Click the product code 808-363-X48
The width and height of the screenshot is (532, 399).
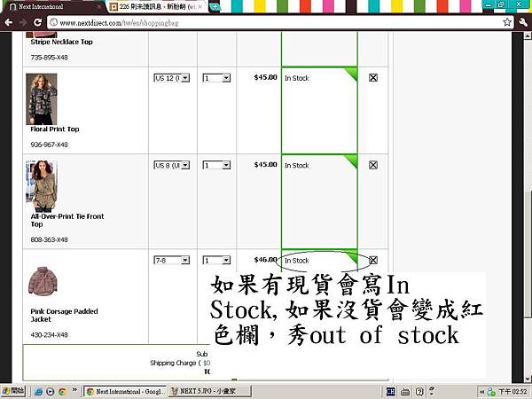[49, 239]
